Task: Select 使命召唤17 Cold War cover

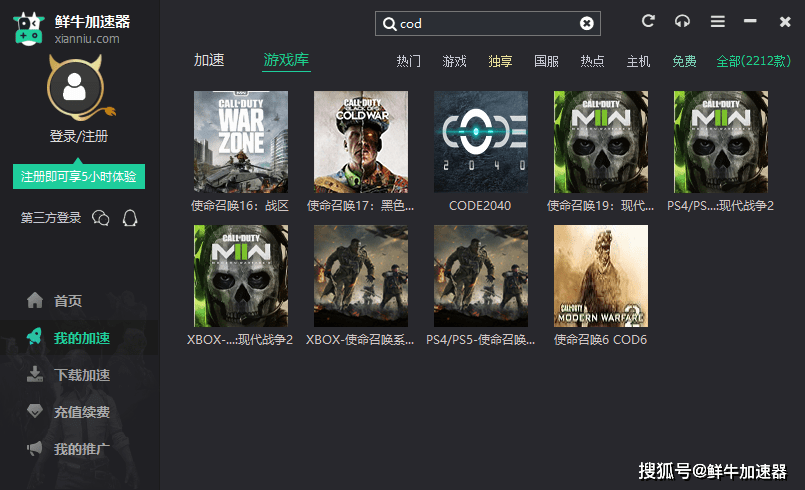Action: [x=361, y=142]
